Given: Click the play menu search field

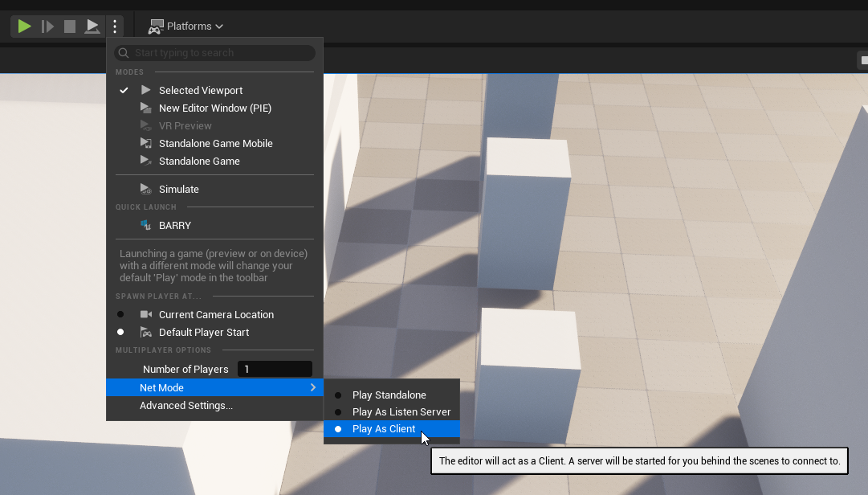Looking at the screenshot, I should point(215,53).
